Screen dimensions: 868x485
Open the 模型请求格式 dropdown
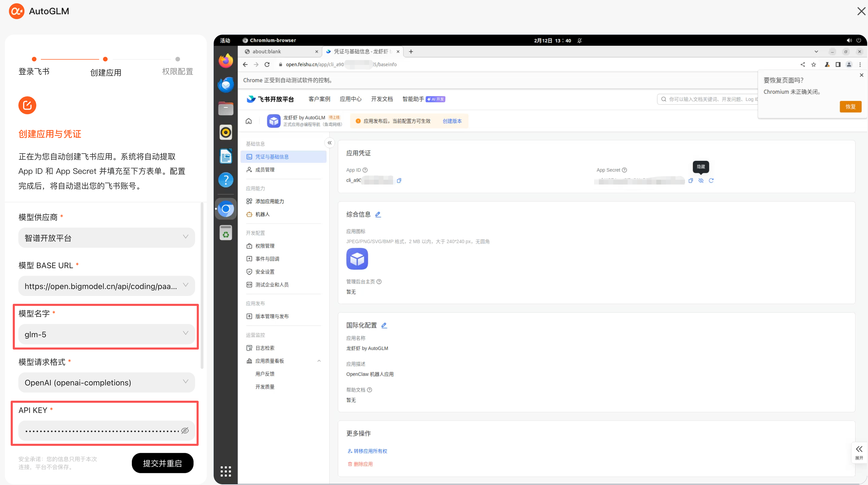click(106, 382)
